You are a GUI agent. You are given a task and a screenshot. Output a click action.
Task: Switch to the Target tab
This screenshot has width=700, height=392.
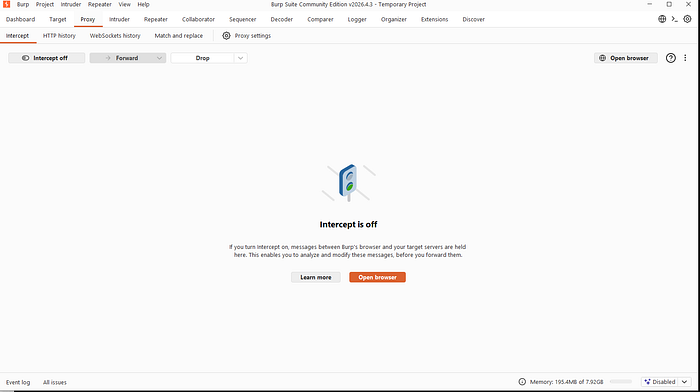[58, 19]
